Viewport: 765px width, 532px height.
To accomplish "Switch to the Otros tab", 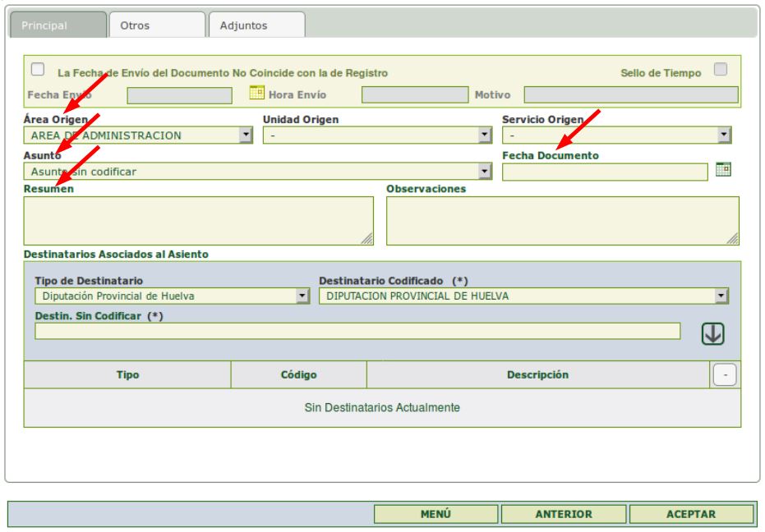I will (x=157, y=25).
